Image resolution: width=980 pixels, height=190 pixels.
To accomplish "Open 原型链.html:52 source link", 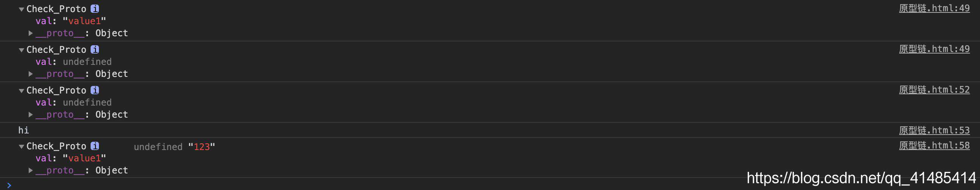I will pos(934,90).
